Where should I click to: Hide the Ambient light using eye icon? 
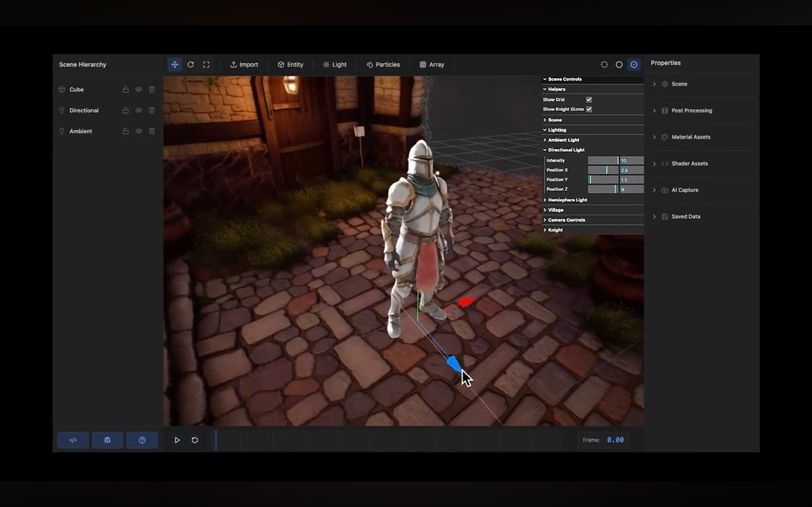point(139,131)
